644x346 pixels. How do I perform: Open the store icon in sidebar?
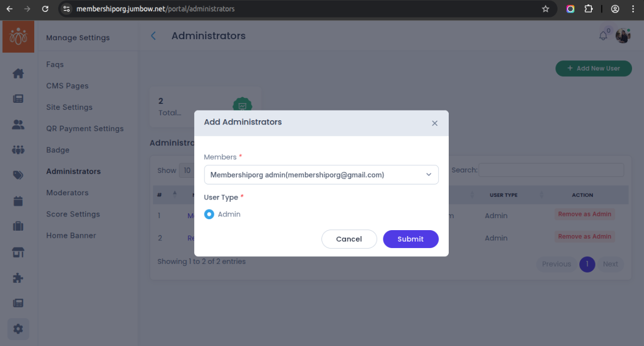(18, 252)
